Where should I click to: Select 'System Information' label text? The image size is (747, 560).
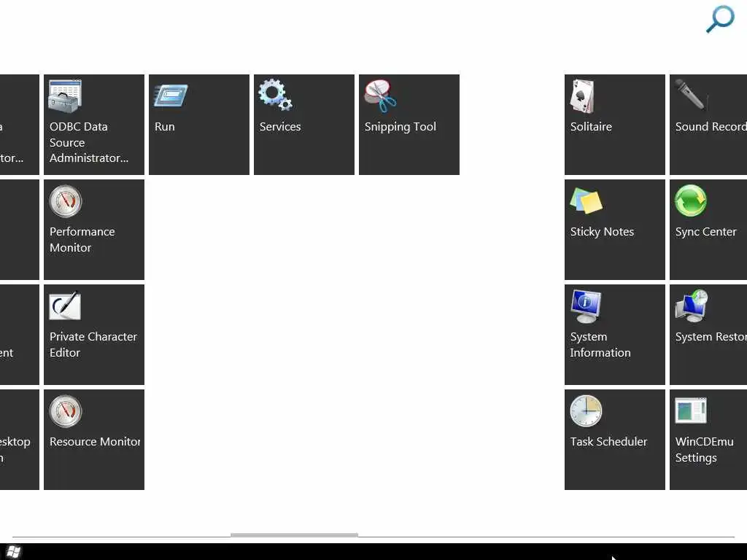click(x=600, y=345)
